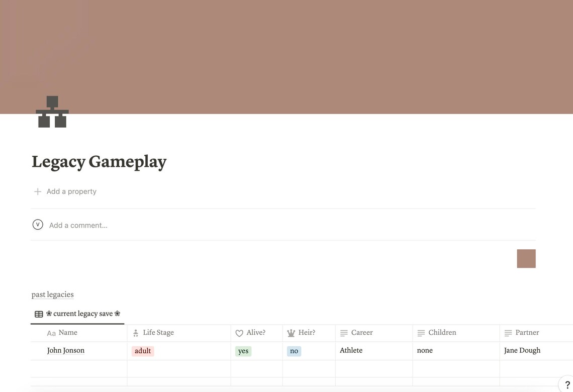
Task: Click the table icon beside current legacy save
Action: click(39, 313)
